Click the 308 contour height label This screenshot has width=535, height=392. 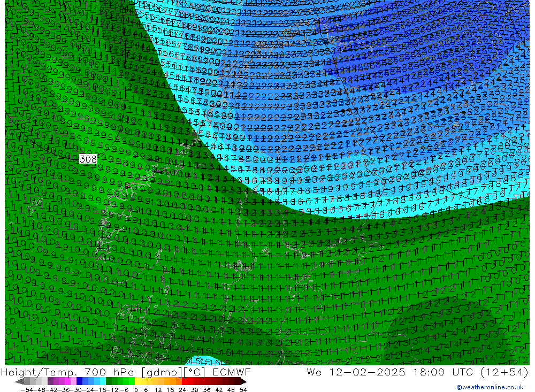point(88,159)
